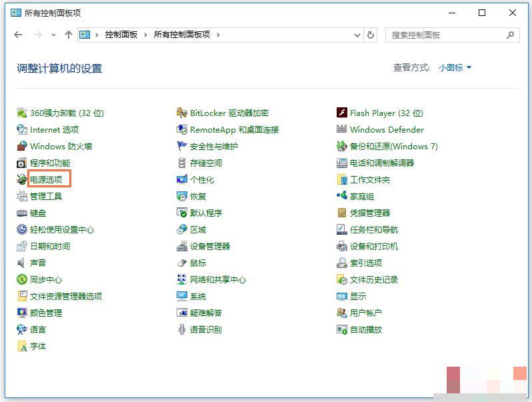Open the recent locations dropdown beside navigation arrows

coord(53,35)
